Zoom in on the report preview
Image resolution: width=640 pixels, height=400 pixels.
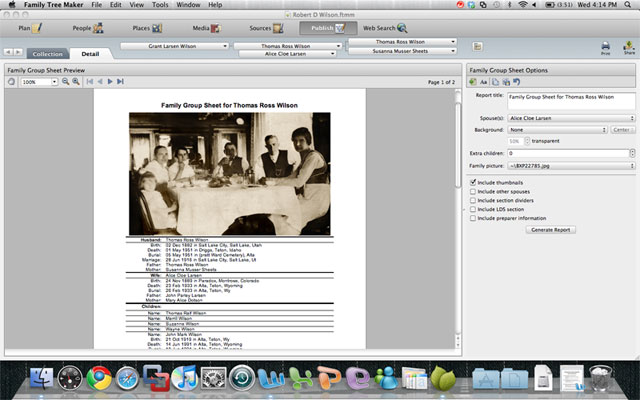point(76,81)
